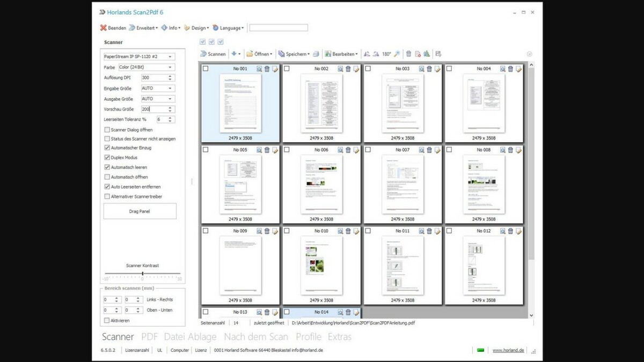
Task: Uncheck Automatischer Einzug
Action: (x=107, y=148)
